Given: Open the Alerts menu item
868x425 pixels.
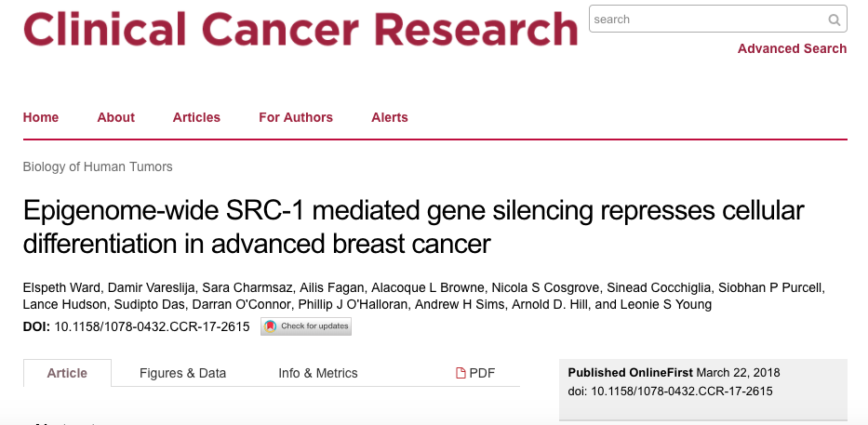Looking at the screenshot, I should tap(390, 117).
